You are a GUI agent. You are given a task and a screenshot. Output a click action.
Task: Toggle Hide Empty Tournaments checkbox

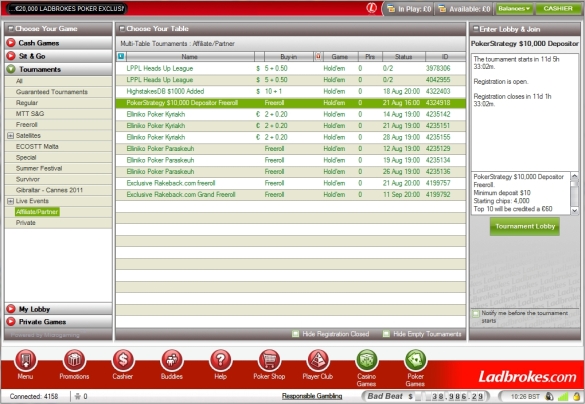tap(387, 334)
